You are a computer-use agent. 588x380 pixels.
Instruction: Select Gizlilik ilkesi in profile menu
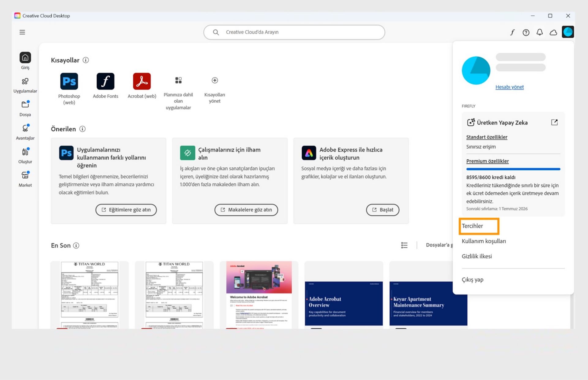click(477, 256)
